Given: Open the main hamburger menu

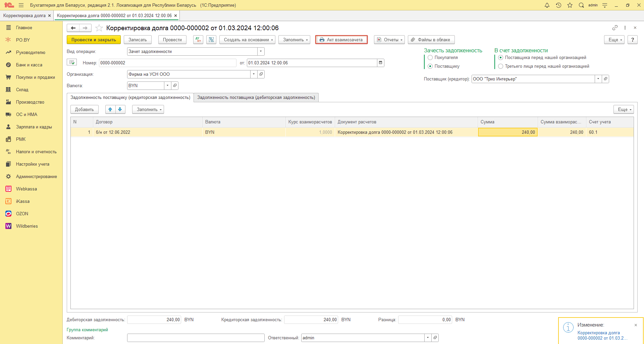Looking at the screenshot, I should point(21,5).
